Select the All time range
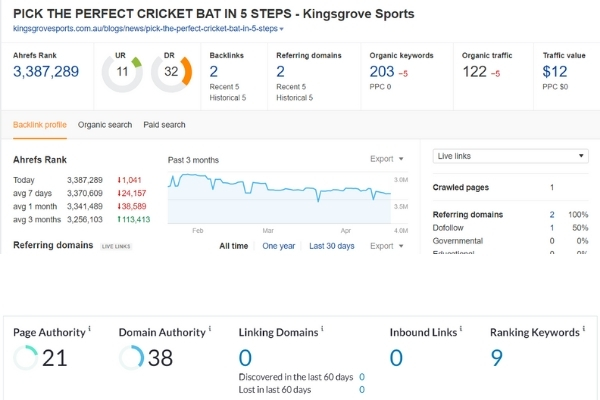Viewport: 600px width, 400px height. tap(233, 246)
